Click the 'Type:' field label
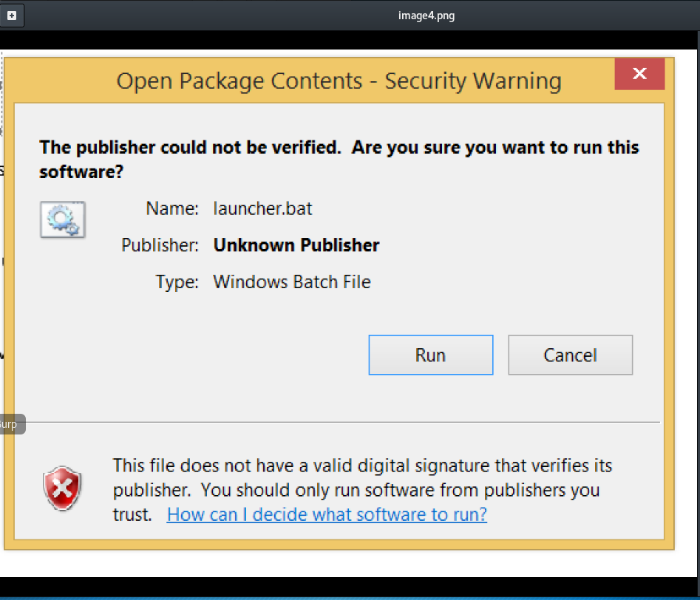The image size is (700, 600). (177, 282)
